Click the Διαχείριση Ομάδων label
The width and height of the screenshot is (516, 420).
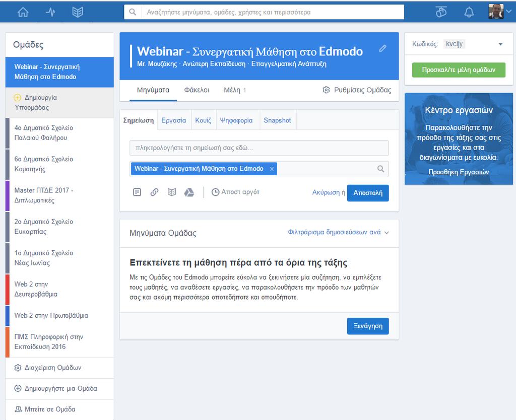tap(52, 368)
